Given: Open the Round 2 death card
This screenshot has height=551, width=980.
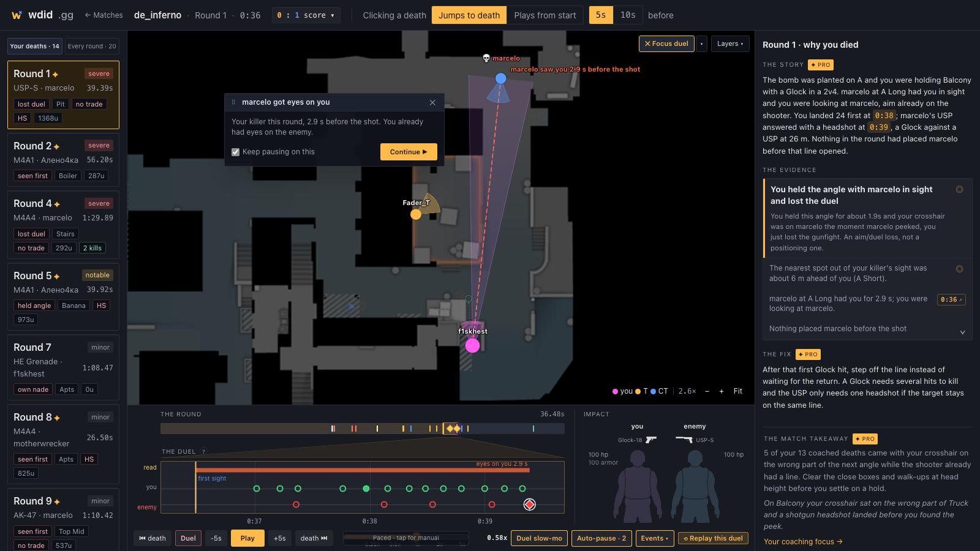Looking at the screenshot, I should pos(63,160).
